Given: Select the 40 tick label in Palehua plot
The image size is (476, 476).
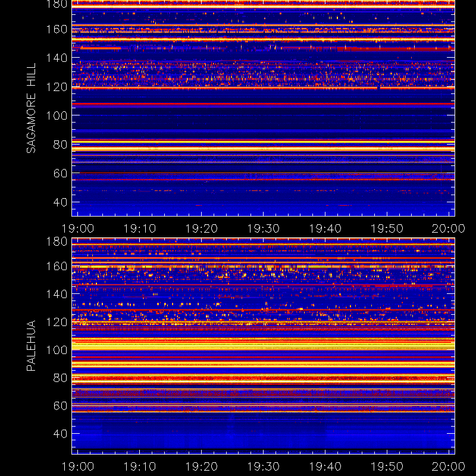Looking at the screenshot, I should click(x=60, y=434).
